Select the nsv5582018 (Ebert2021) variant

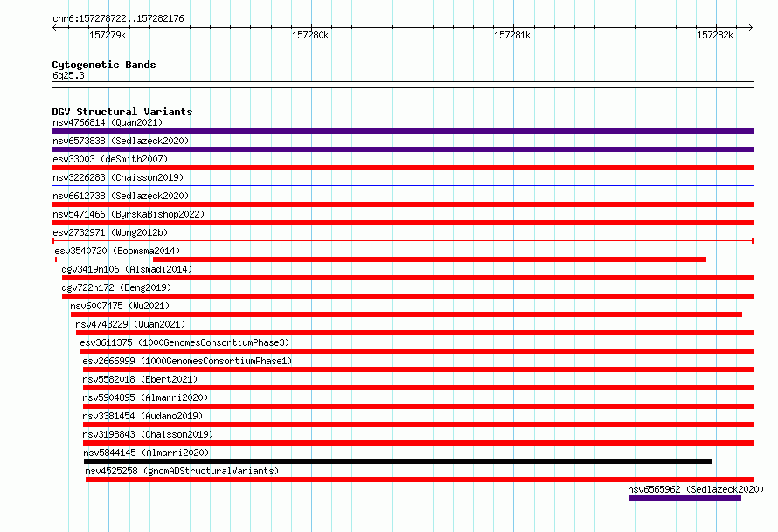click(x=418, y=388)
